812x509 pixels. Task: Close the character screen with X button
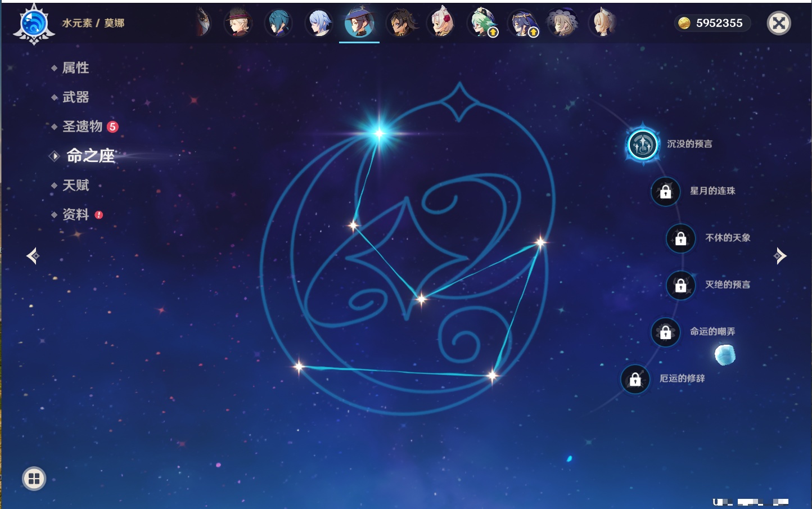pos(779,23)
